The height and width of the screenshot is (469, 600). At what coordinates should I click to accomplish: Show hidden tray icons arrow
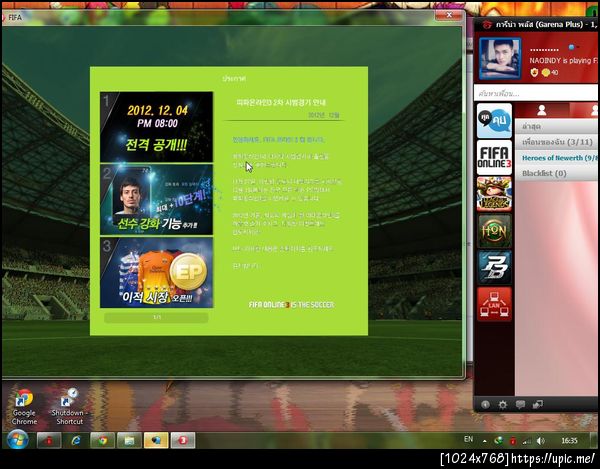point(484,441)
